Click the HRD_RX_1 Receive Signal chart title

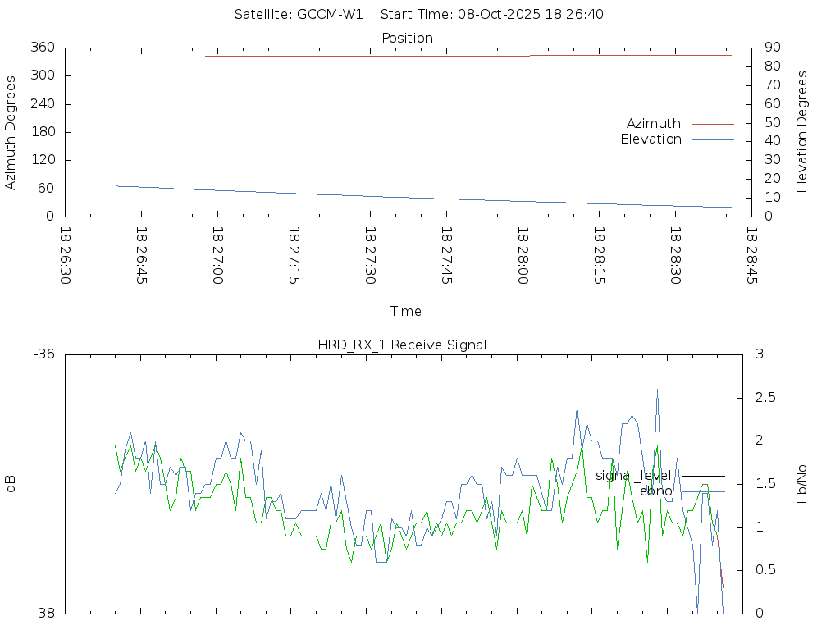point(402,345)
